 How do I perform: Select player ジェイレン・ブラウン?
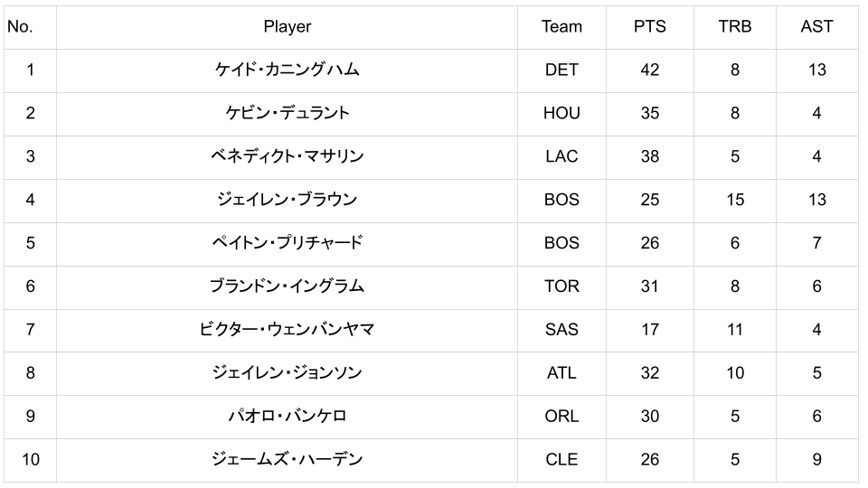[x=287, y=200]
